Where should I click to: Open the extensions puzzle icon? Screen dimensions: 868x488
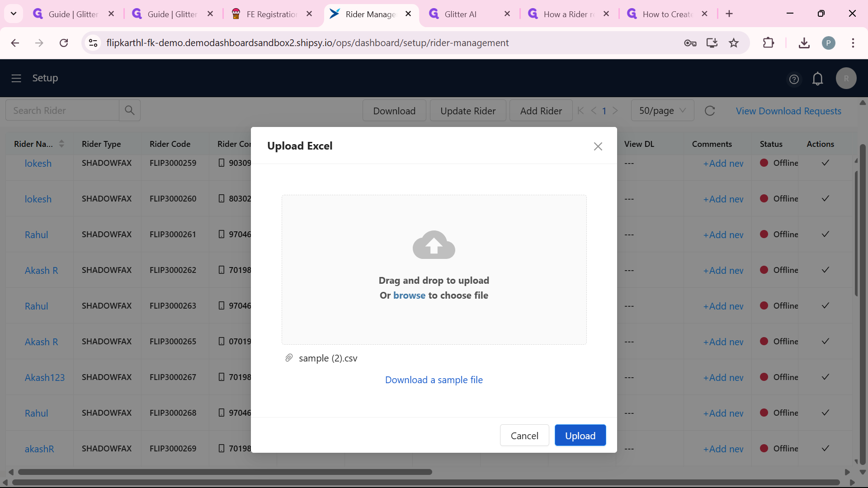point(768,43)
